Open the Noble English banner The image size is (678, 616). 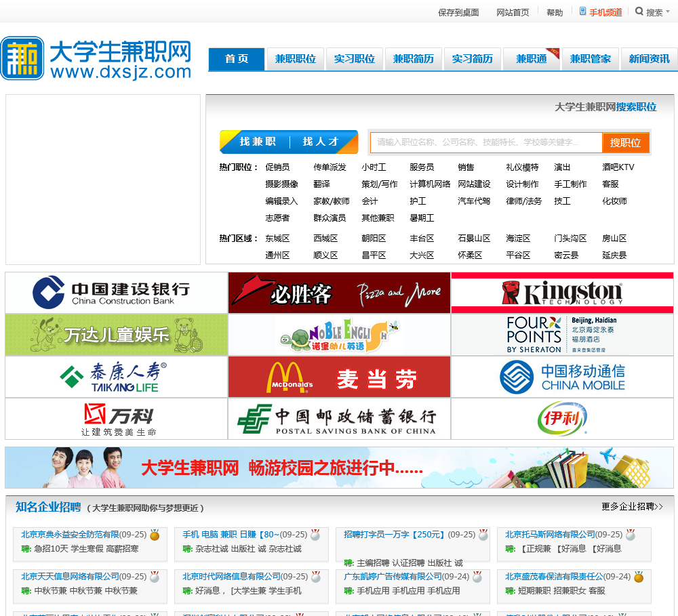pyautogui.click(x=339, y=335)
